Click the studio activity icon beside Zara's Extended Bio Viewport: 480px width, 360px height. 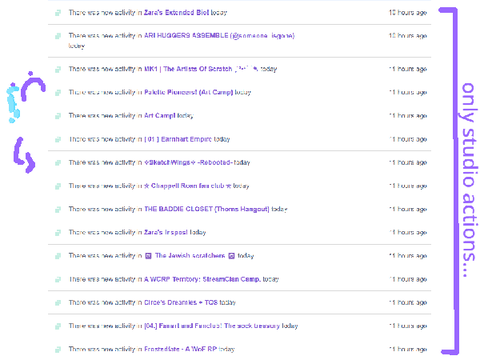coord(58,13)
